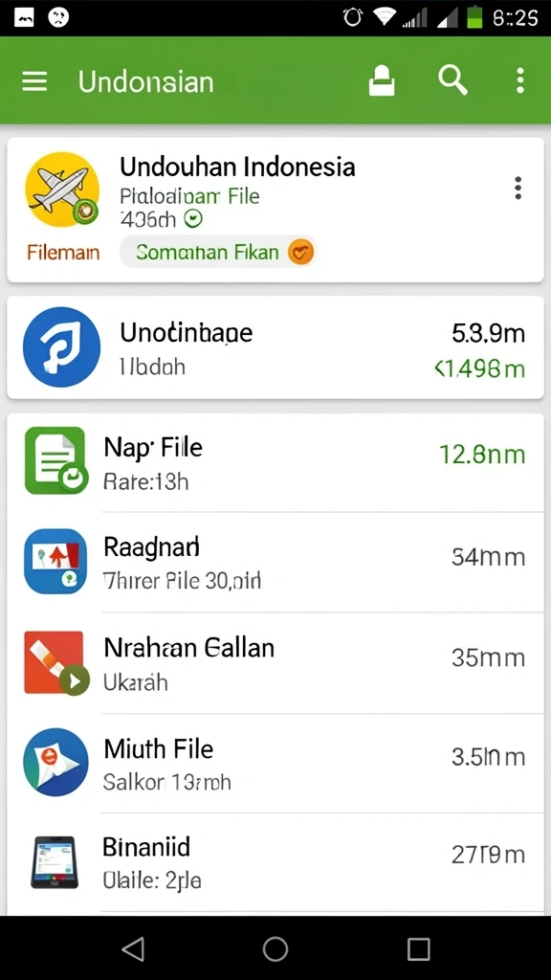551x980 pixels.
Task: Tap the Binaniid tablet thumbnail
Action: click(55, 862)
